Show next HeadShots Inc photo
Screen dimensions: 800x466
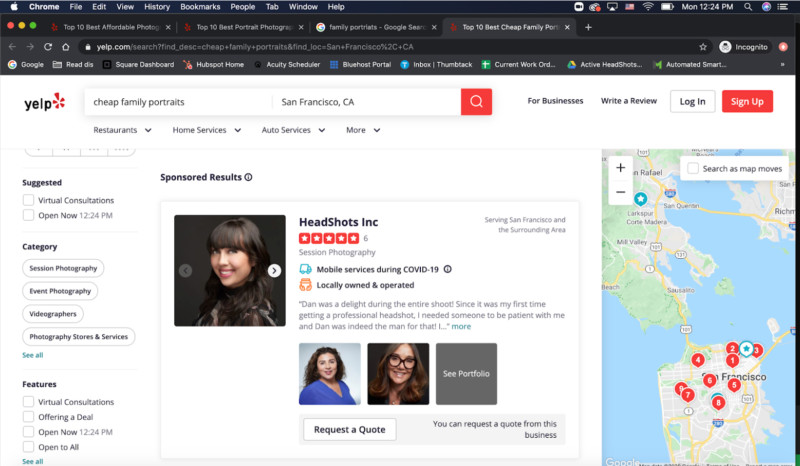click(x=274, y=271)
